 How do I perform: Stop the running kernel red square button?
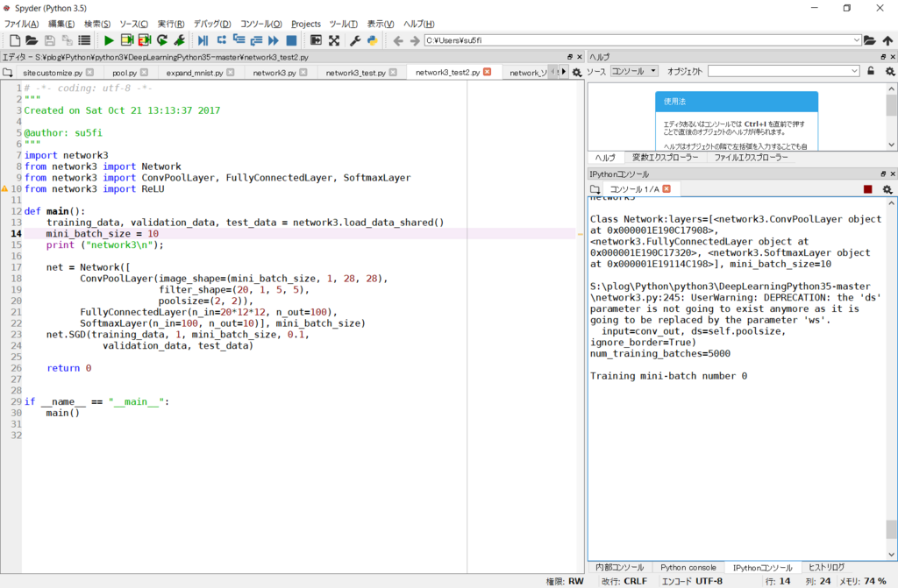pyautogui.click(x=867, y=189)
